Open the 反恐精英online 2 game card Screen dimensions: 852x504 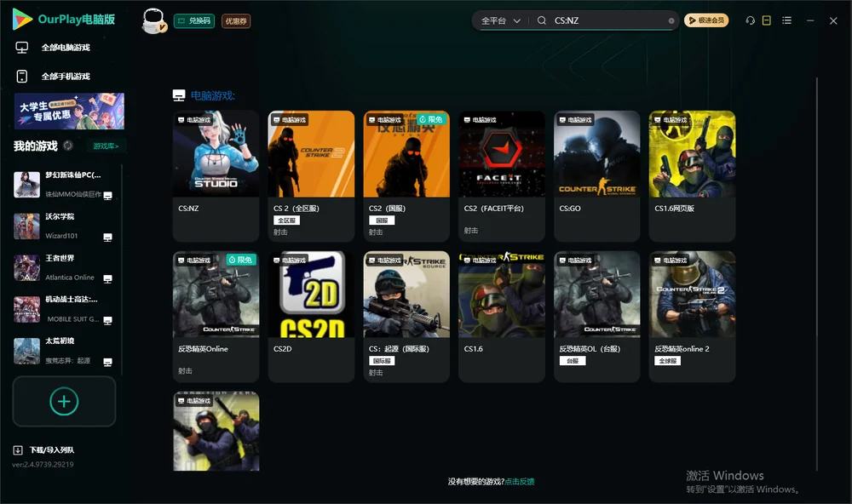click(x=692, y=317)
